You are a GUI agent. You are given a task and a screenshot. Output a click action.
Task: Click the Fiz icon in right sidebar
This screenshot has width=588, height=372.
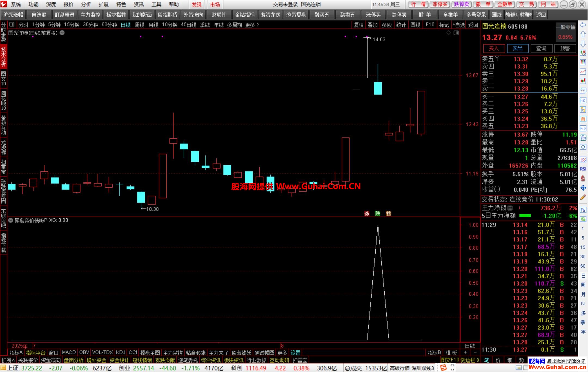pos(583,128)
